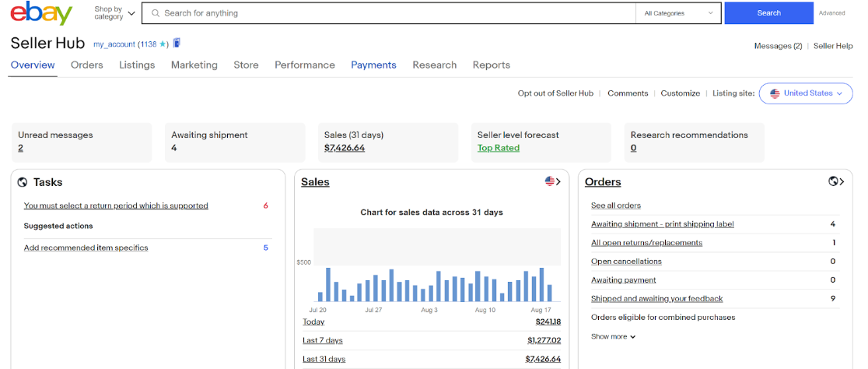The width and height of the screenshot is (868, 369).
Task: Open the Awaiting payment link
Action: pyautogui.click(x=623, y=280)
